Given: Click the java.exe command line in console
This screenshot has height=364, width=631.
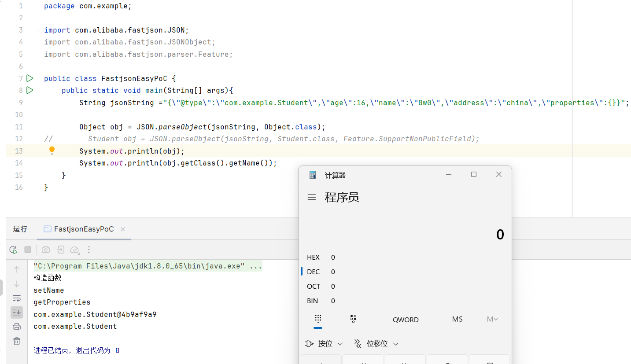Looking at the screenshot, I should [x=148, y=266].
